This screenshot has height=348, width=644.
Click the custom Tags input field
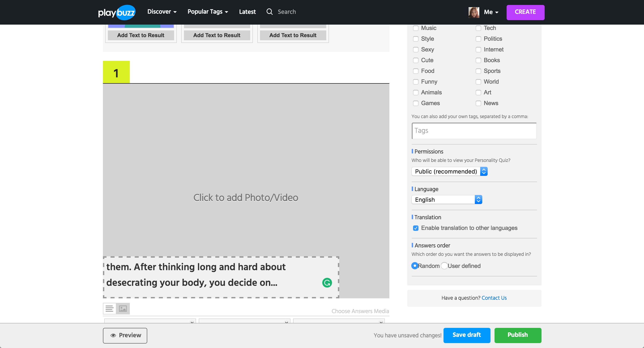coord(474,131)
